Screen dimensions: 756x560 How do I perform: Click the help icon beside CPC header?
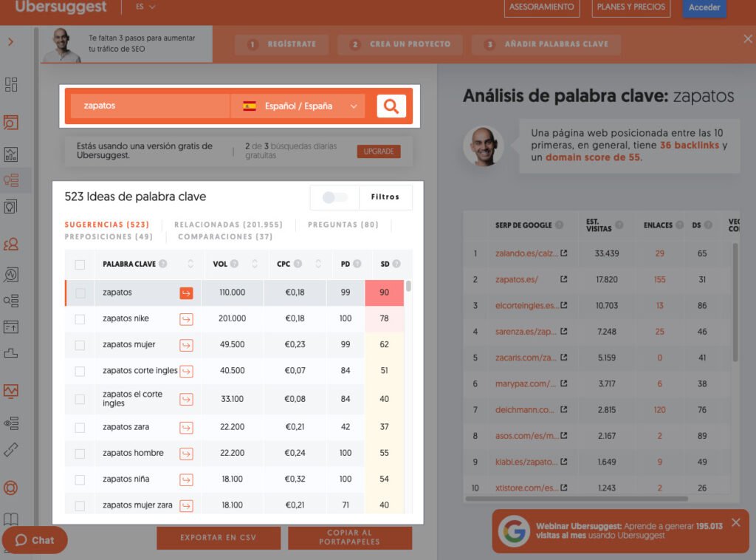pos(298,263)
